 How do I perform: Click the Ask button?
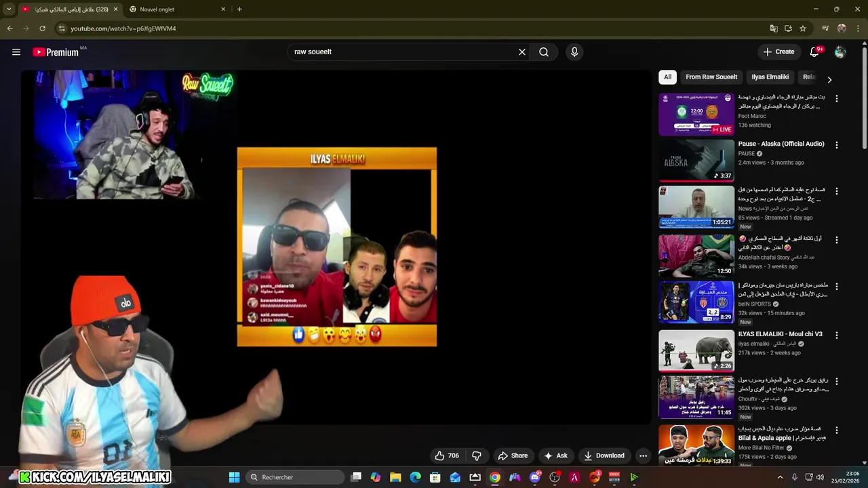pos(555,455)
